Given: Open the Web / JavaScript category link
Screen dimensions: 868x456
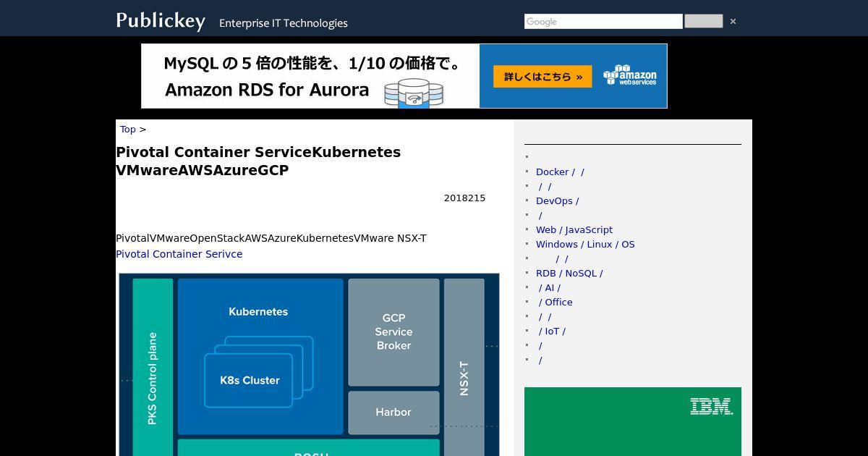Looking at the screenshot, I should pyautogui.click(x=574, y=229).
